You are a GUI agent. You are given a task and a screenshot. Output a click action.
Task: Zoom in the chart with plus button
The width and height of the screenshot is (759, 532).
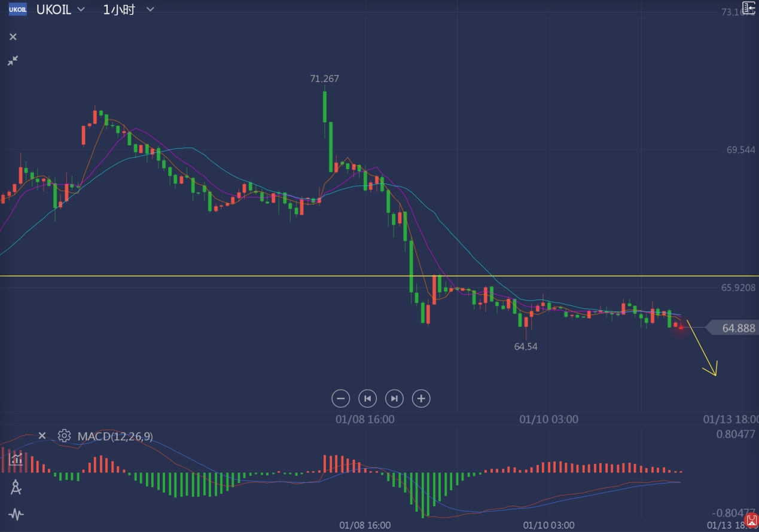(x=421, y=398)
